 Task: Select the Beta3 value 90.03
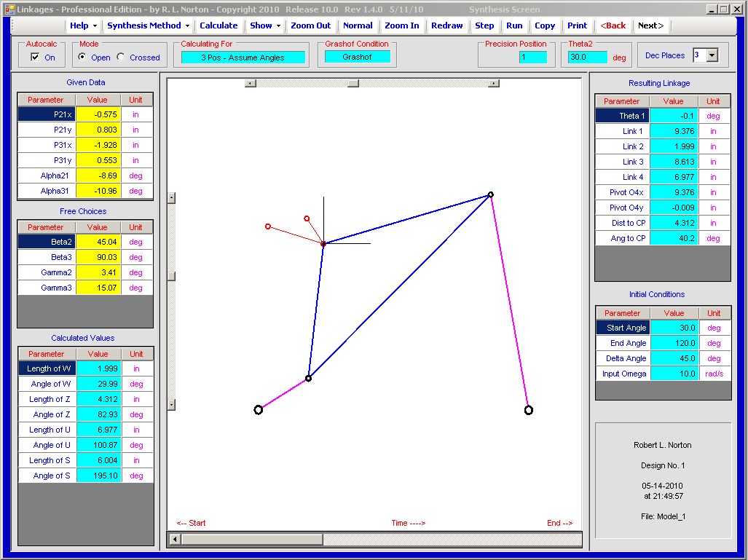coord(98,257)
